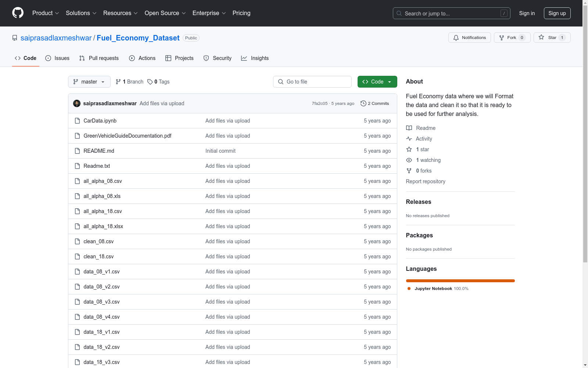Click the file icon for clean_18.csv

coord(77,256)
